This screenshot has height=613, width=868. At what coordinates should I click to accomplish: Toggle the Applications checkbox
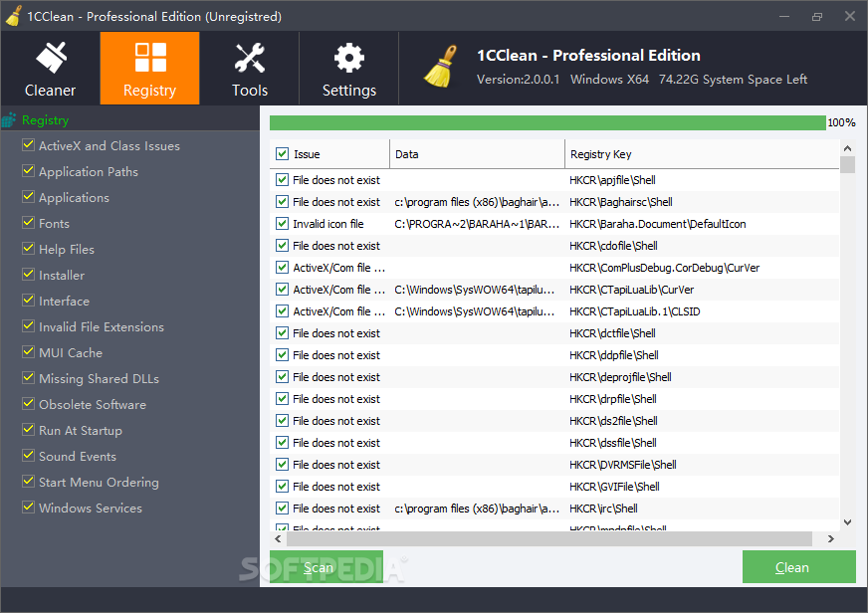click(28, 196)
